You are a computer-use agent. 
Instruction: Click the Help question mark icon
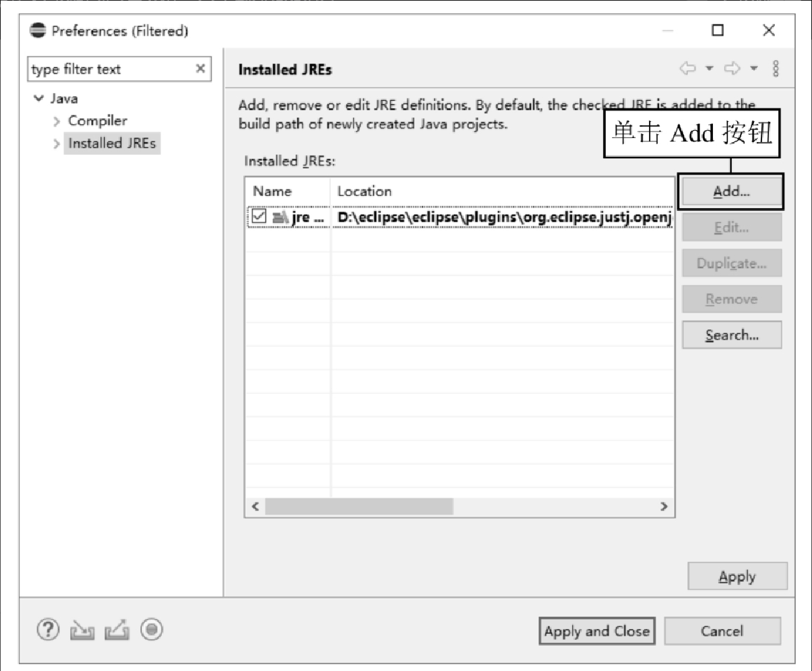[48, 630]
